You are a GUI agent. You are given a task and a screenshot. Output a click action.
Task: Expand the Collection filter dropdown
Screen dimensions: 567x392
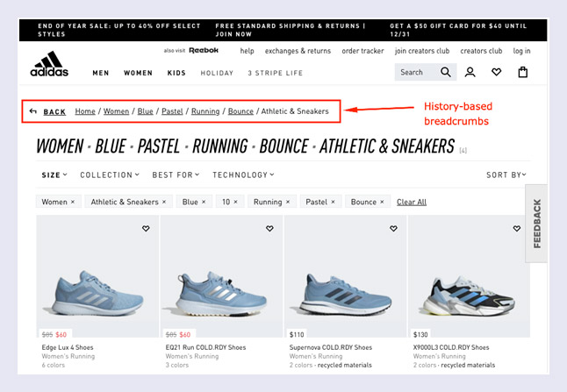point(110,175)
